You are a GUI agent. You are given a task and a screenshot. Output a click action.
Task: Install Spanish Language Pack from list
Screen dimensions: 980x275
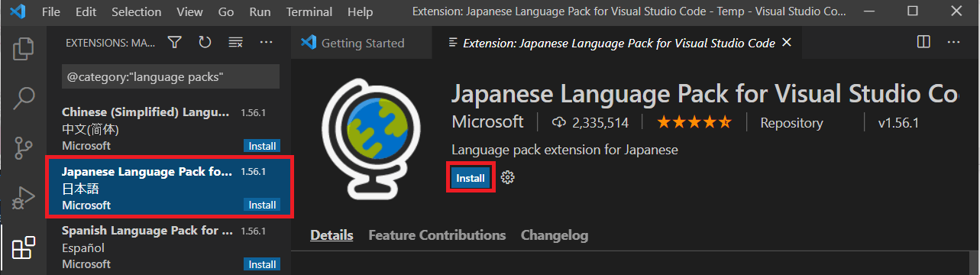point(262,264)
